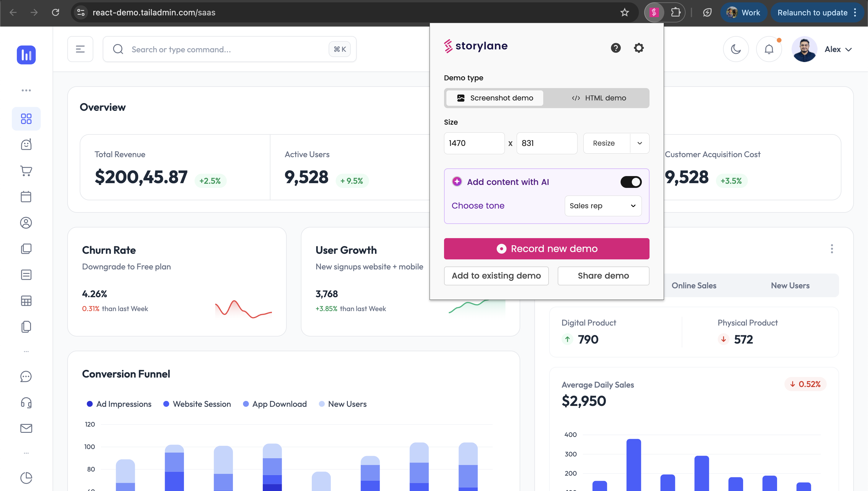The width and height of the screenshot is (868, 491).
Task: Switch to the Online Sales tab
Action: coord(694,286)
